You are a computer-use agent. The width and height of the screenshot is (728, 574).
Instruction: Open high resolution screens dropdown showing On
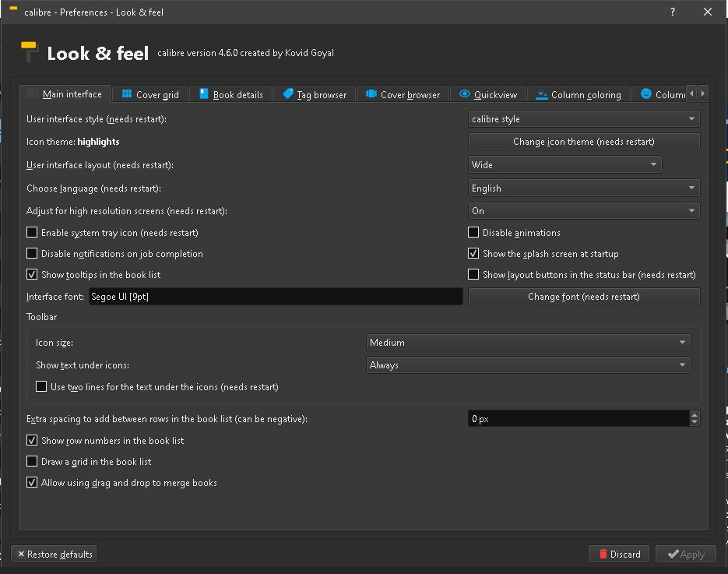click(x=584, y=210)
